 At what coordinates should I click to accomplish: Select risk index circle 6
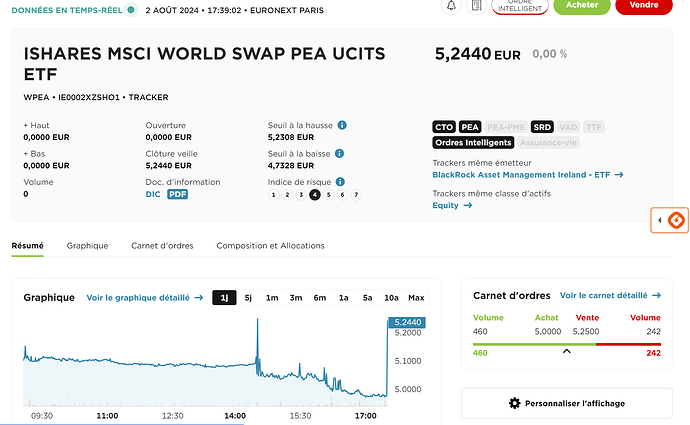342,195
